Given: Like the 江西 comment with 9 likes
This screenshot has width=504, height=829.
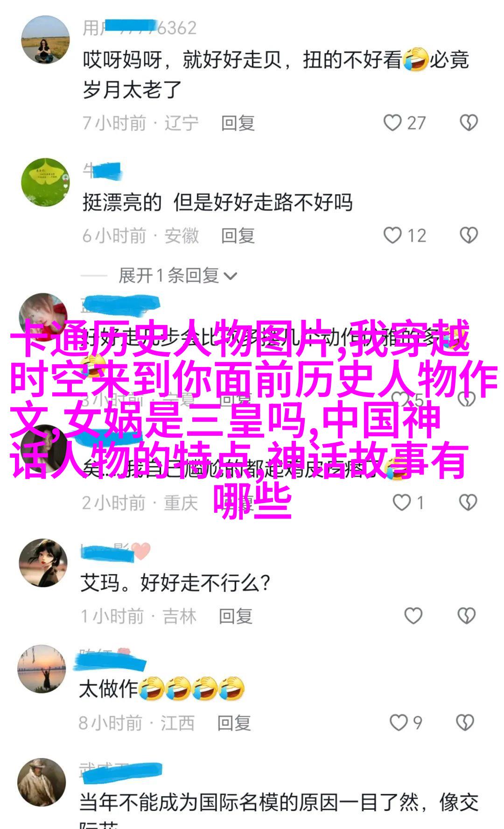Looking at the screenshot, I should tap(399, 723).
